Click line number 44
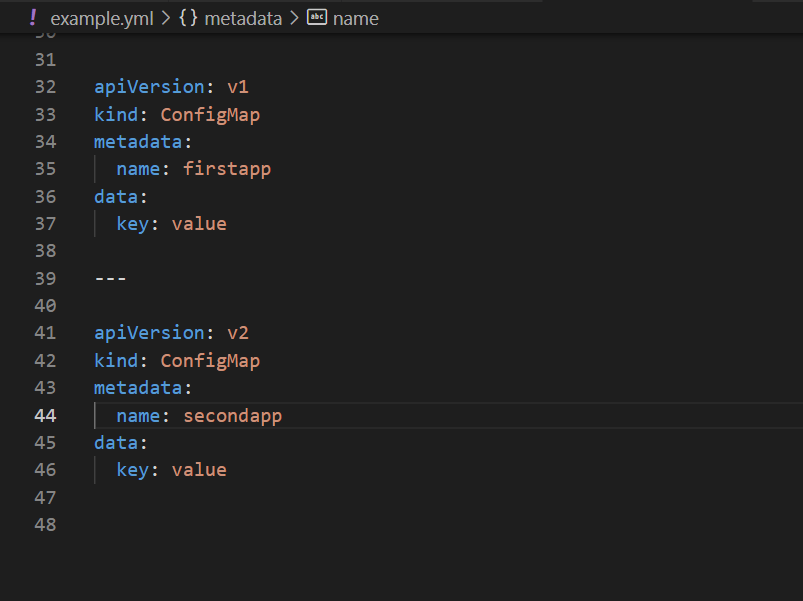 click(x=45, y=415)
